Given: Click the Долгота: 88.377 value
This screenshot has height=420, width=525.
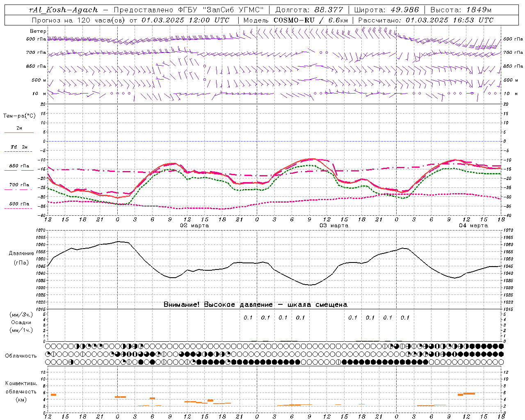Looking at the screenshot, I should [x=310, y=10].
